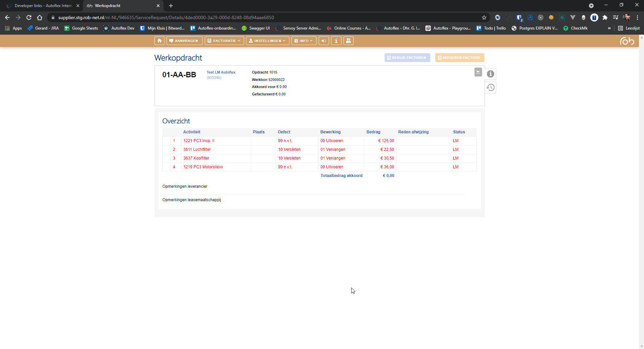Click the ROB logo

(627, 41)
